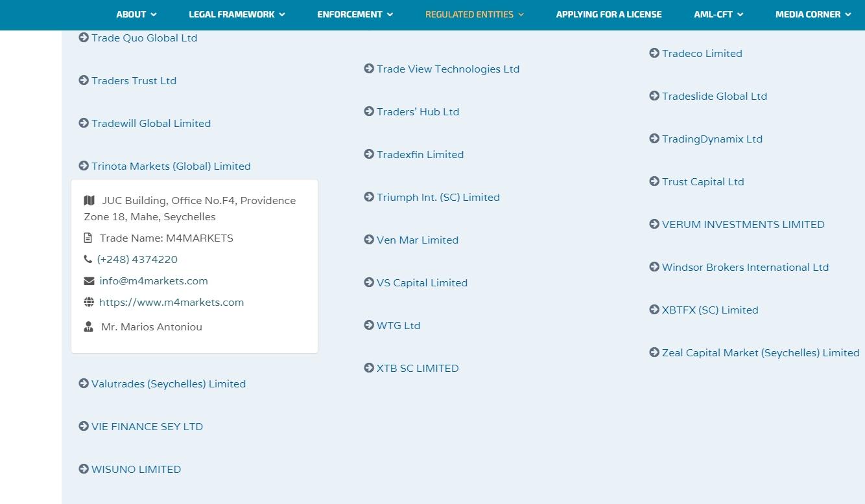Expand Triumph Int. (SC) Limited details
Screen dimensions: 865x504
coord(438,197)
